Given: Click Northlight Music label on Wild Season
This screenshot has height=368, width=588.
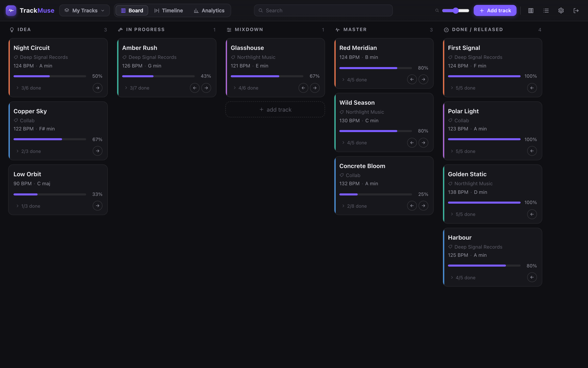Looking at the screenshot, I should coord(365,112).
